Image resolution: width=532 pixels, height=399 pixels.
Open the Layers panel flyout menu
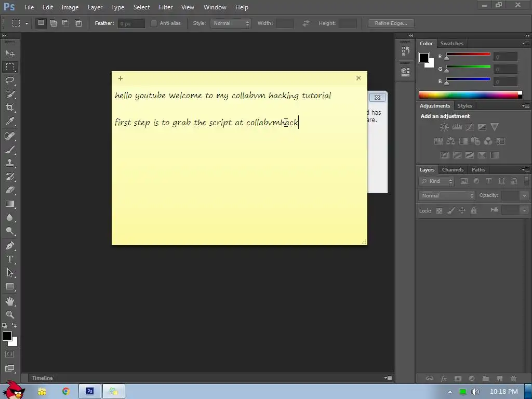[x=526, y=170]
